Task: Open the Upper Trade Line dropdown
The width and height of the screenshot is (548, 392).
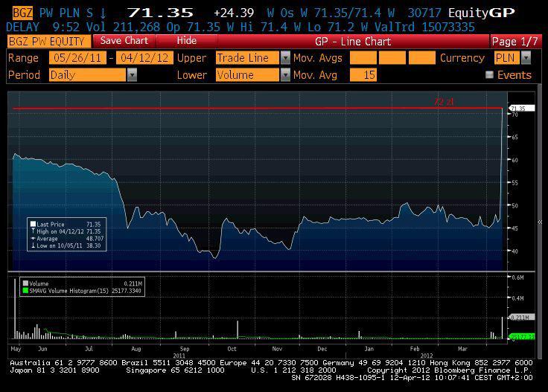Action: coord(285,58)
